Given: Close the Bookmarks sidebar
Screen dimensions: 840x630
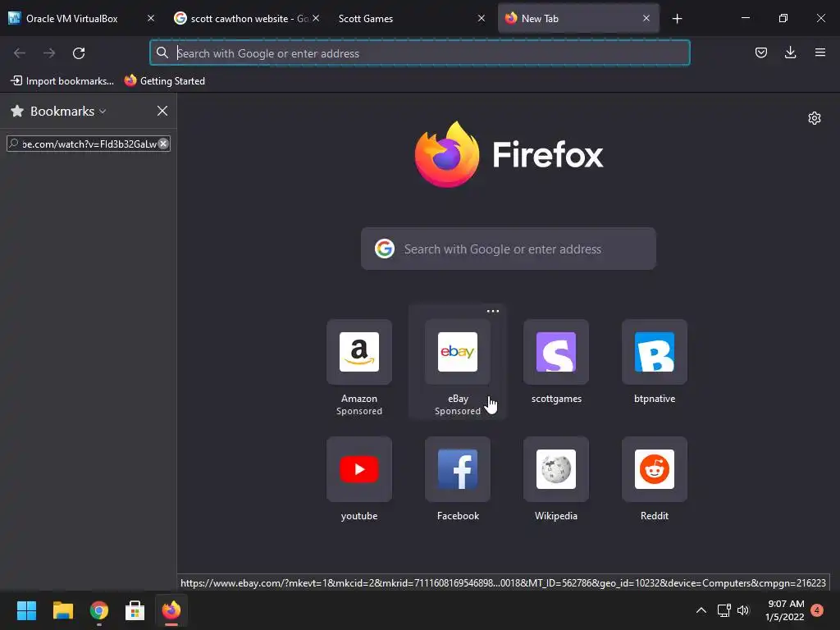Looking at the screenshot, I should tap(162, 111).
